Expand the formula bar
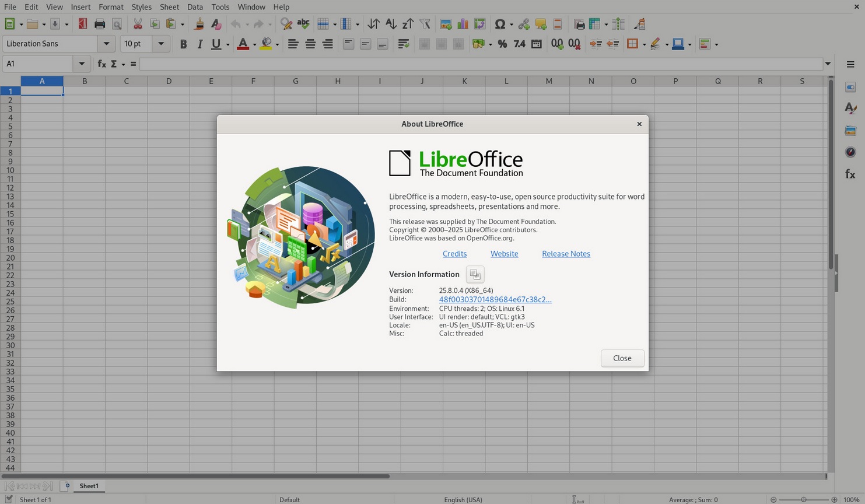 pos(828,64)
